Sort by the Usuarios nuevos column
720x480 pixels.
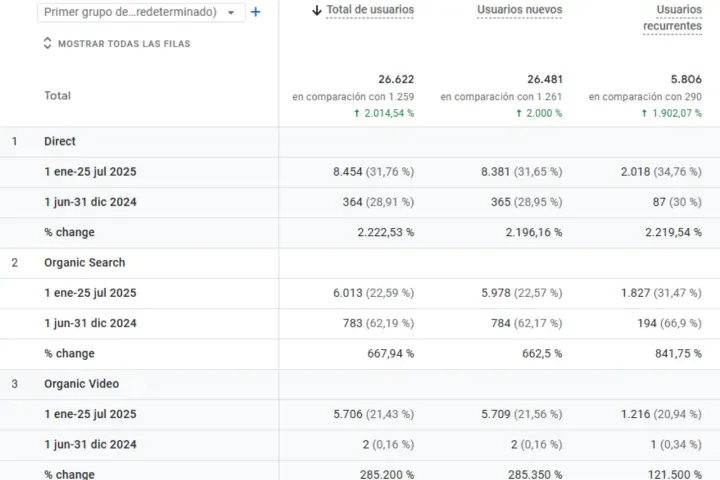click(519, 10)
